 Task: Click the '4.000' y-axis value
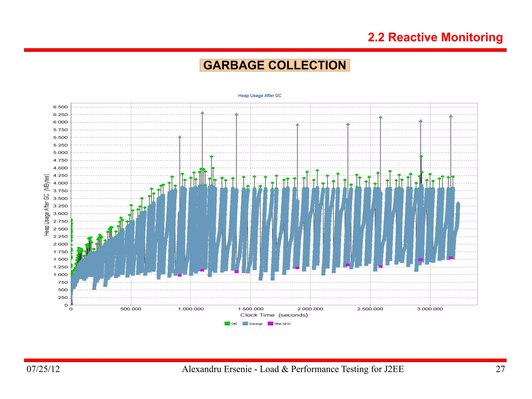point(60,183)
